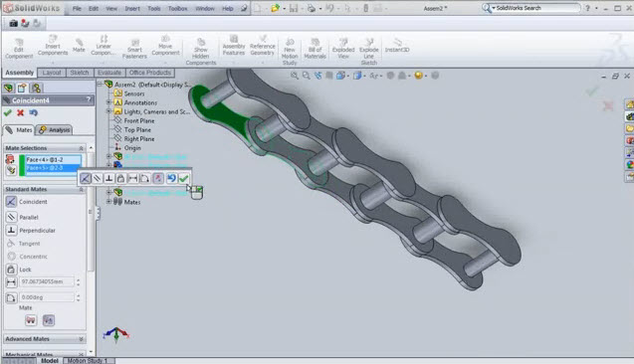634x364 pixels.
Task: Select Lock in mate pop-up toolbar
Action: 120,178
